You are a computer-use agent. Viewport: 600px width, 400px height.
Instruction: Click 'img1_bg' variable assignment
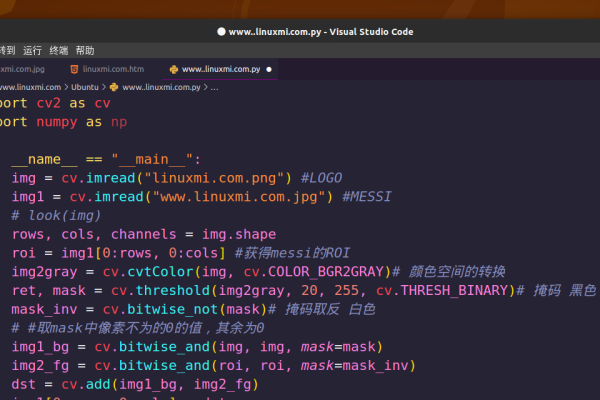point(40,347)
